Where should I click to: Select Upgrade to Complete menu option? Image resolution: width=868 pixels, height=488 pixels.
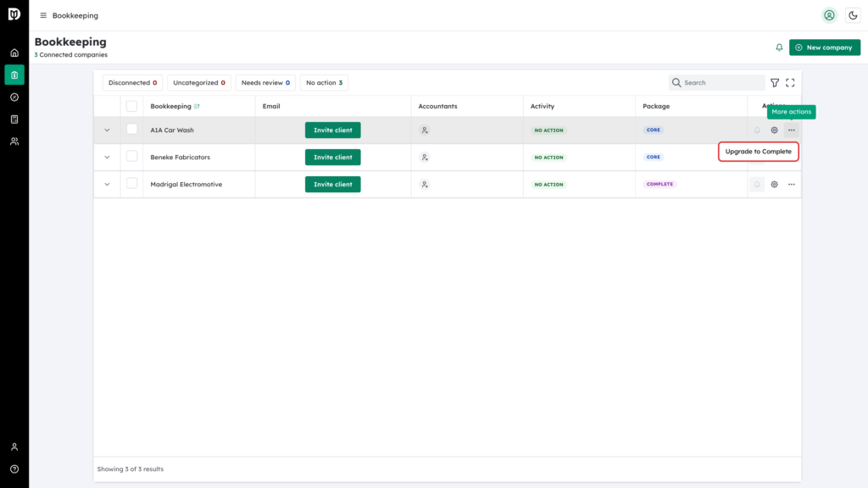pos(758,152)
